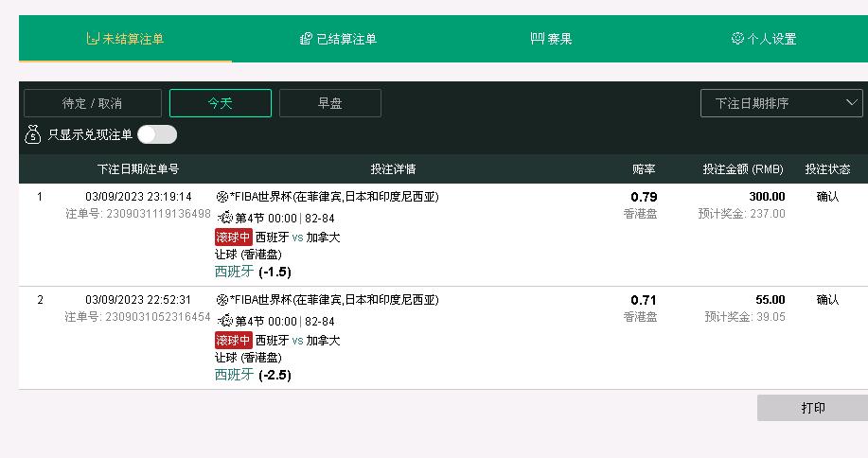This screenshot has height=458, width=868.
Task: Open the 个人设置 tab
Action: coord(763,39)
